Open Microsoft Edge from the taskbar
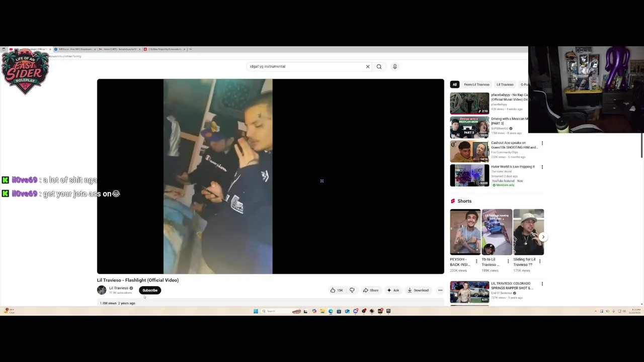The image size is (644, 362). [x=331, y=311]
